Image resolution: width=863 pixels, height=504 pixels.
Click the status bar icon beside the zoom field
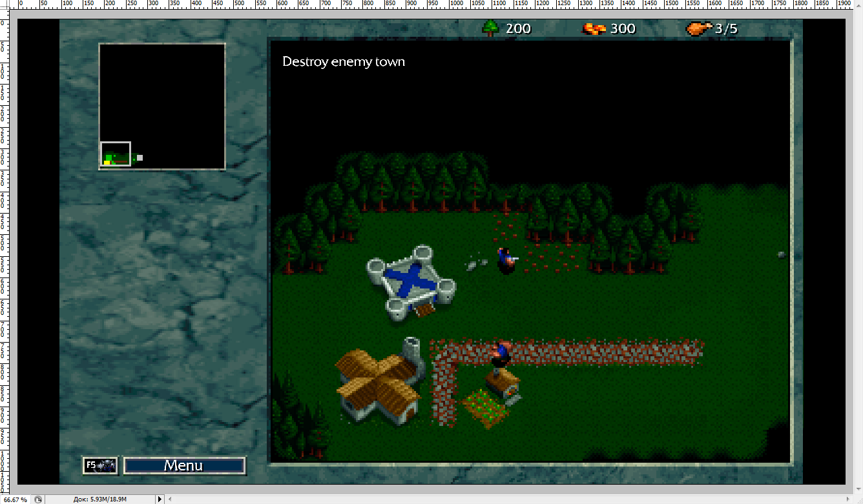click(38, 499)
